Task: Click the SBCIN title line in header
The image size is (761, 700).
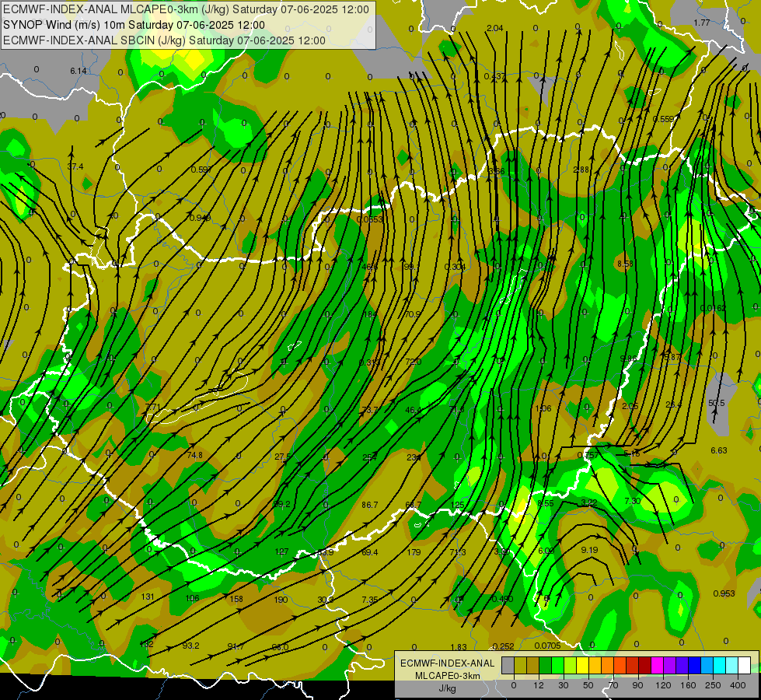Action: [164, 40]
